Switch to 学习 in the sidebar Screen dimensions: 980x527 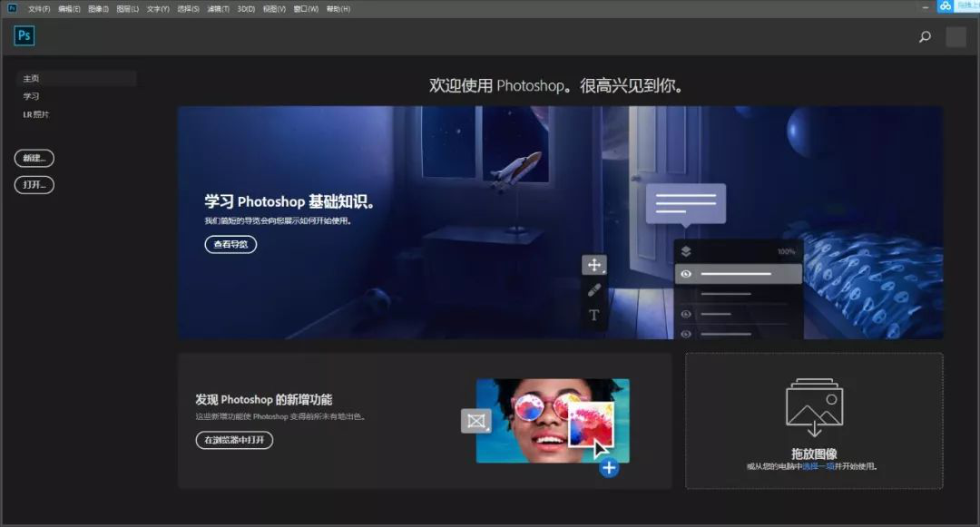(x=31, y=96)
